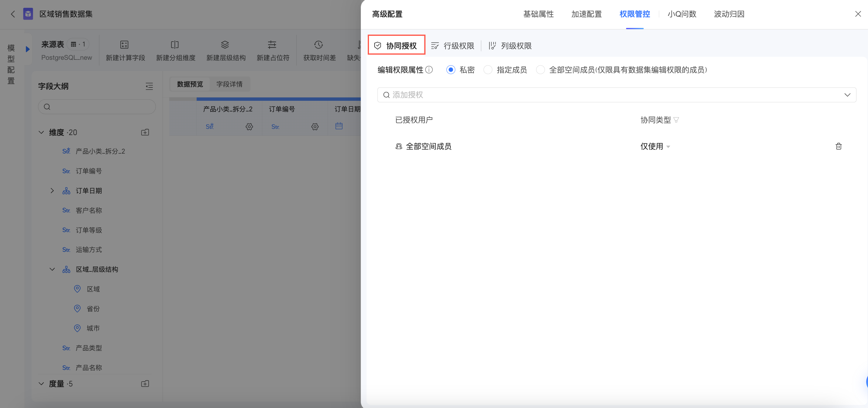The height and width of the screenshot is (408, 868).
Task: Click the 新建计算字段 toolbar icon
Action: pyautogui.click(x=124, y=45)
